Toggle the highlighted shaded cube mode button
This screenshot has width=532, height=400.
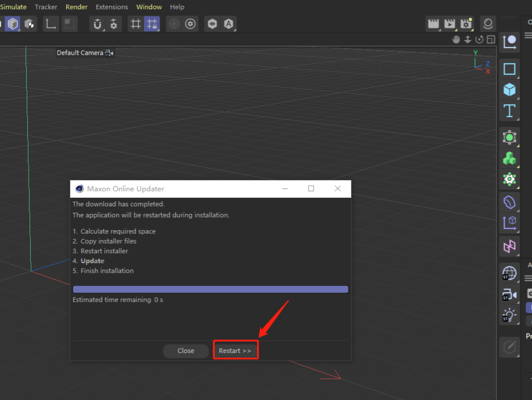tap(13, 24)
